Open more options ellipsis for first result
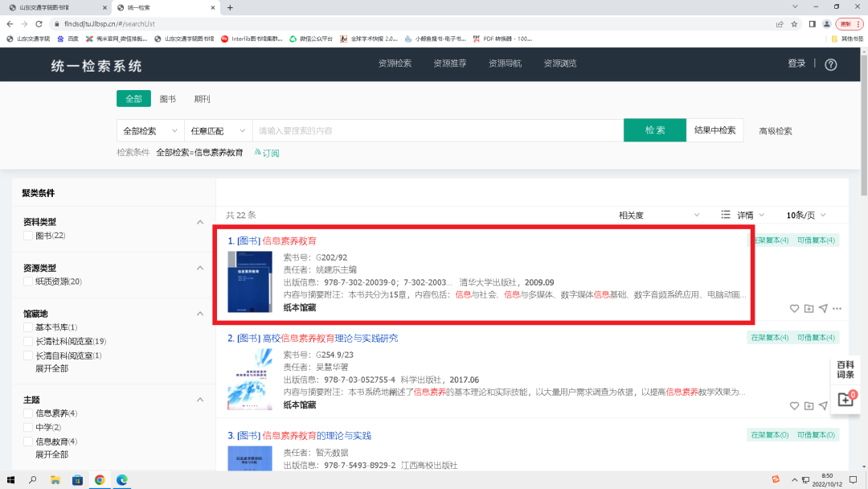 click(x=837, y=309)
